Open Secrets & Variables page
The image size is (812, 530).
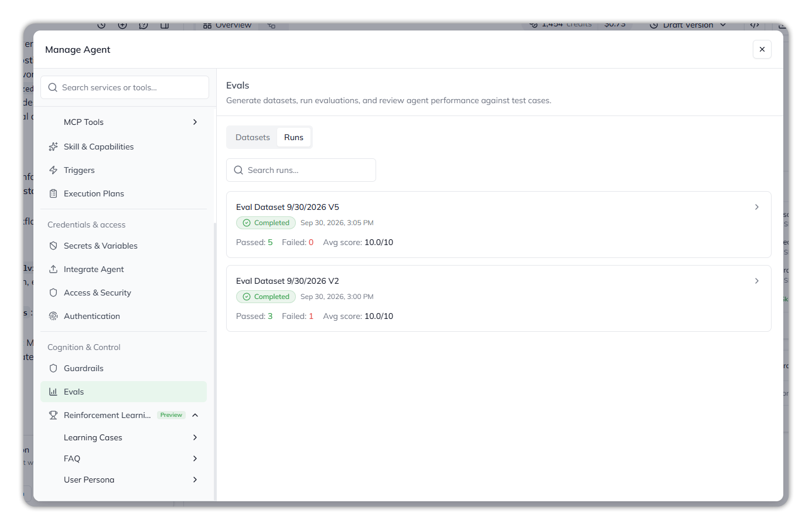coord(124,246)
